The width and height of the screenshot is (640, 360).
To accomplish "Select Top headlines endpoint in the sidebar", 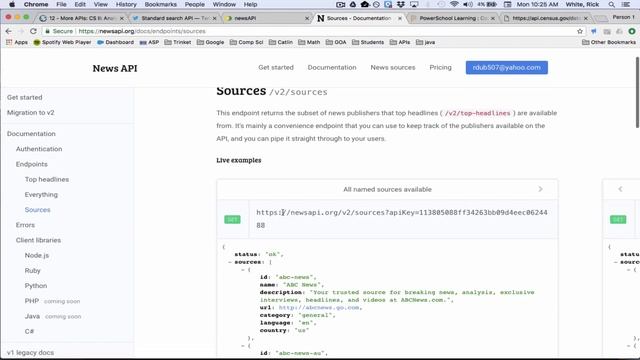I will (x=47, y=179).
